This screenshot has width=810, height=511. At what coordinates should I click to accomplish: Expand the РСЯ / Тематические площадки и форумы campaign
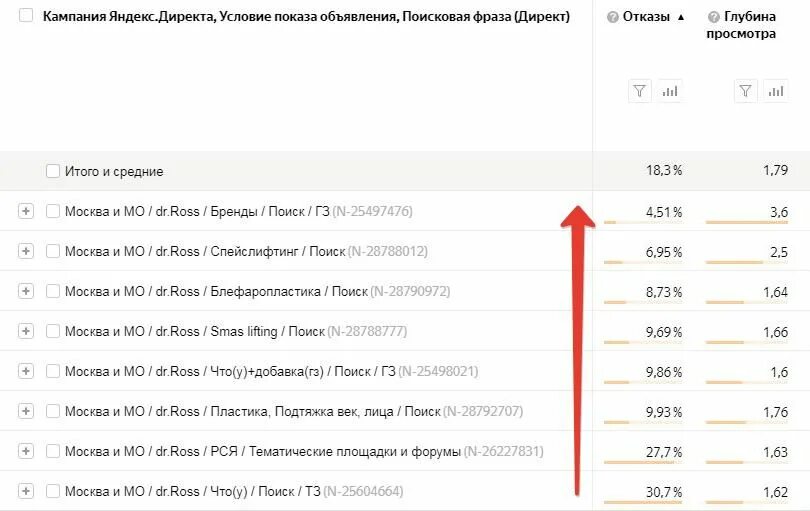tap(26, 451)
